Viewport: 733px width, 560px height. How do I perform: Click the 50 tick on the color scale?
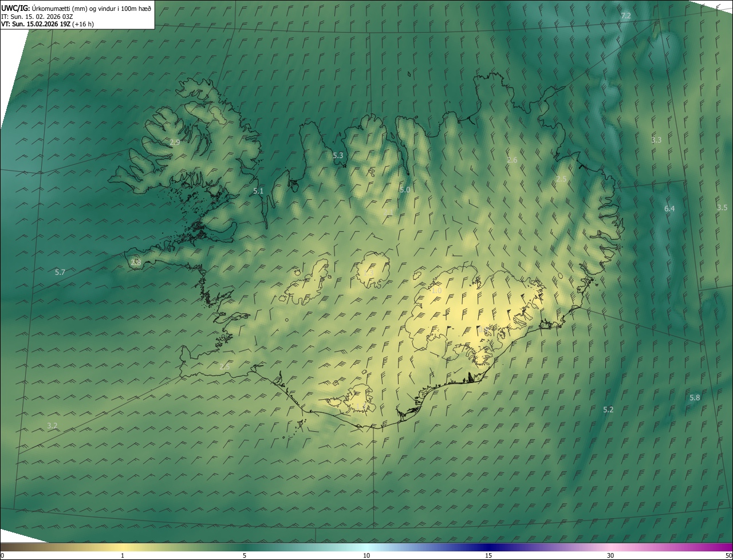tap(729, 555)
